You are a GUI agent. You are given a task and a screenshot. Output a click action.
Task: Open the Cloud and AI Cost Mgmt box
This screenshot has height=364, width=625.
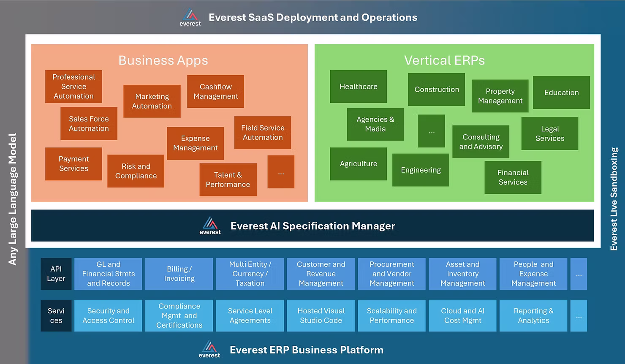coord(463,315)
